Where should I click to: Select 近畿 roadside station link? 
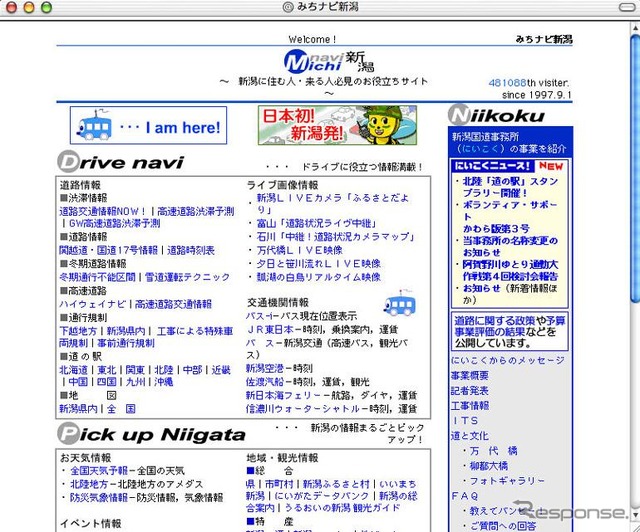(221, 370)
